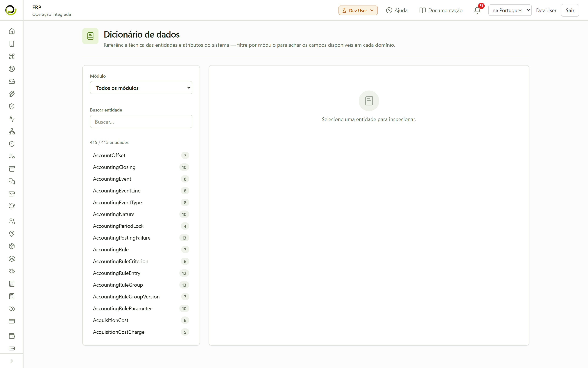Expand the sidebar with the chevron arrow
This screenshot has width=588, height=368.
[x=12, y=361]
